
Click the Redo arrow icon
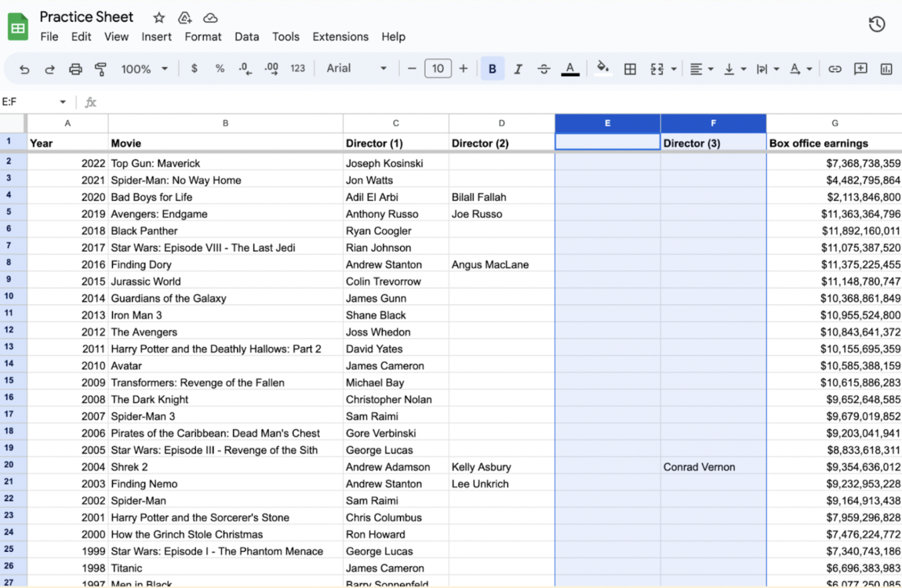(50, 69)
